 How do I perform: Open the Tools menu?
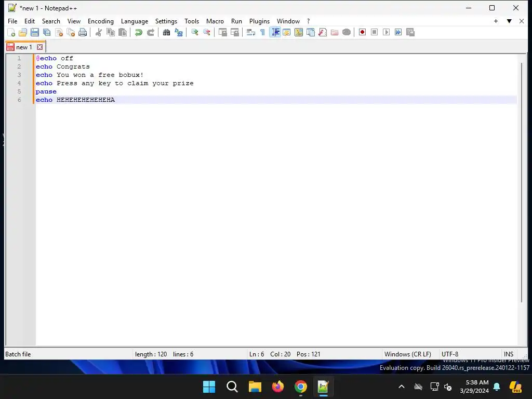(x=192, y=21)
